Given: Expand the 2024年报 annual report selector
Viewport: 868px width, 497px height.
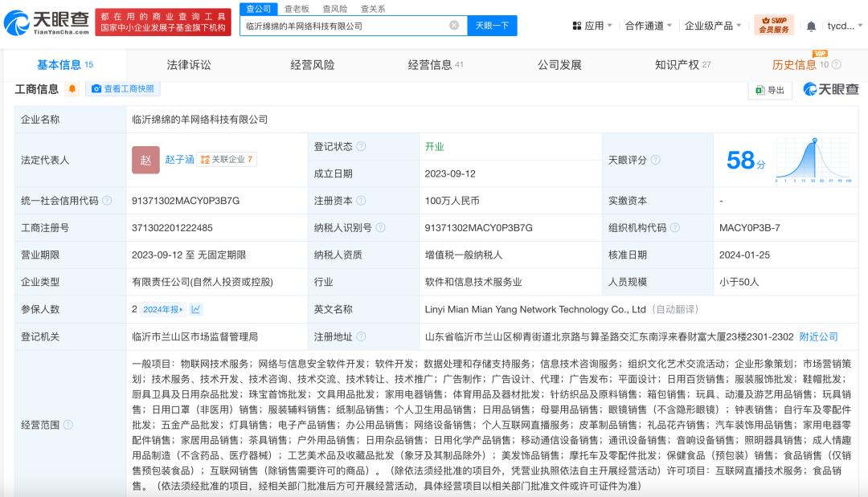Looking at the screenshot, I should pyautogui.click(x=163, y=309).
